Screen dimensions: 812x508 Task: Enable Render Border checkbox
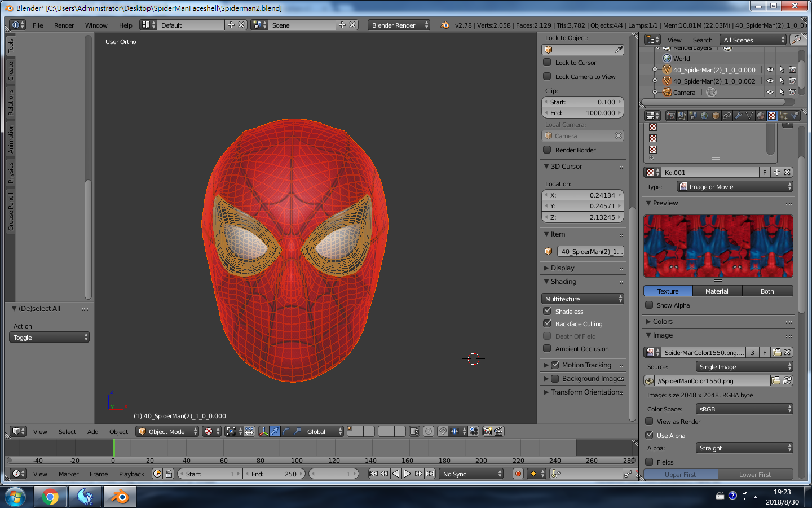coord(547,150)
